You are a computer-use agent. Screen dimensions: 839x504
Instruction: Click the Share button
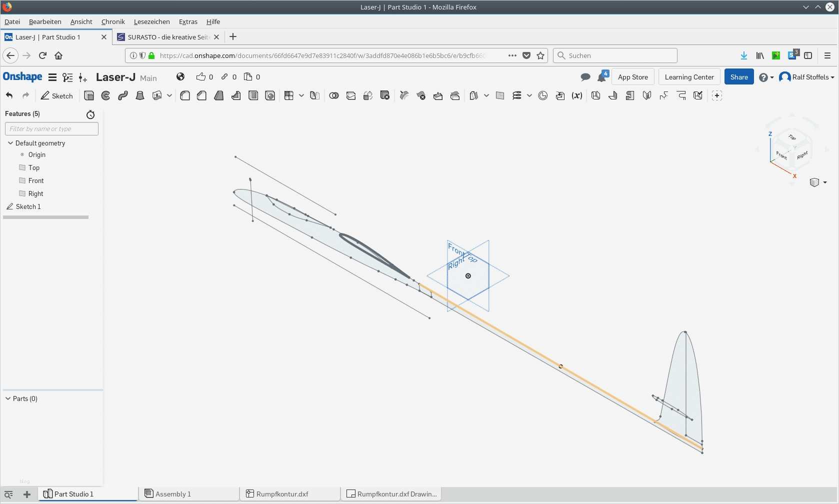click(x=738, y=77)
